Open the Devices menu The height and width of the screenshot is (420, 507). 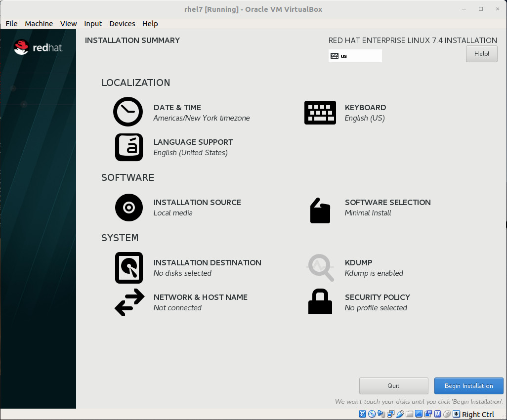coord(122,24)
